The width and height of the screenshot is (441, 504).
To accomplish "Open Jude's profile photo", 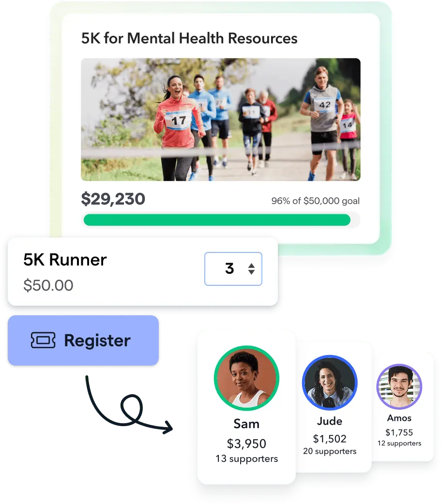I will (330, 383).
